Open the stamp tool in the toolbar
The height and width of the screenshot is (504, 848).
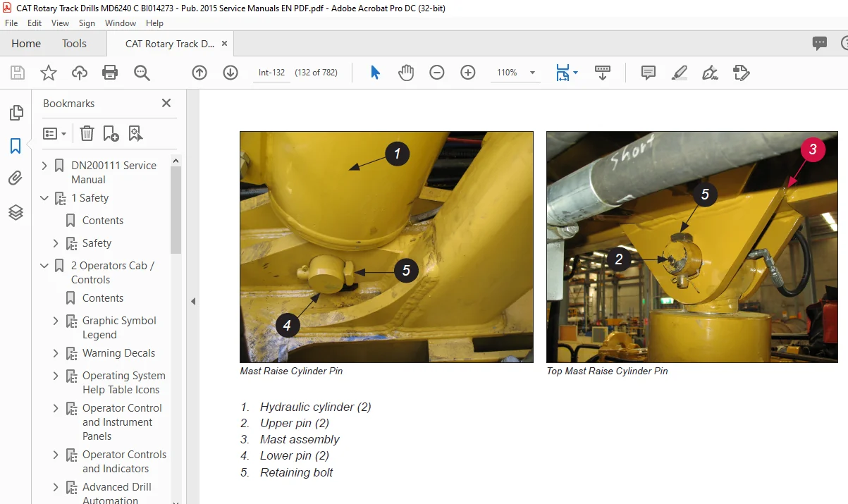[x=741, y=73]
